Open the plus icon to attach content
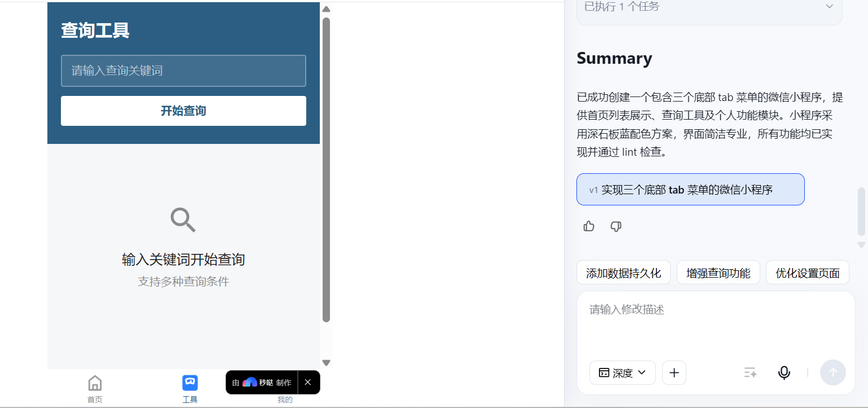The width and height of the screenshot is (868, 408). point(674,372)
